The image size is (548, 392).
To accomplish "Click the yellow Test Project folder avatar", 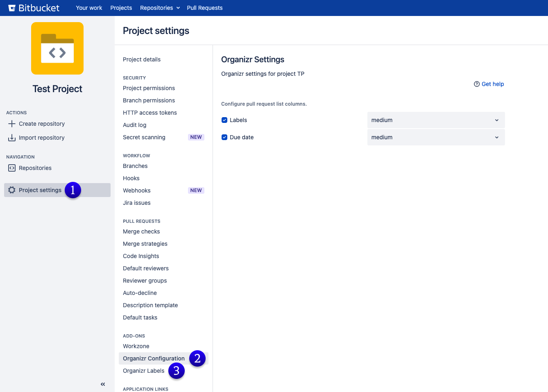I will click(57, 48).
